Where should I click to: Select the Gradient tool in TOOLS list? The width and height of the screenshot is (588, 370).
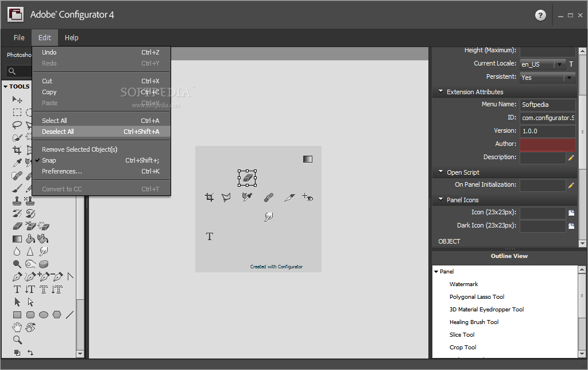[x=17, y=238]
